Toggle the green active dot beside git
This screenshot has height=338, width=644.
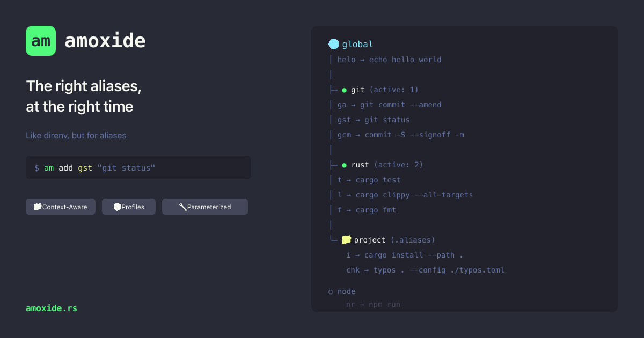point(344,90)
